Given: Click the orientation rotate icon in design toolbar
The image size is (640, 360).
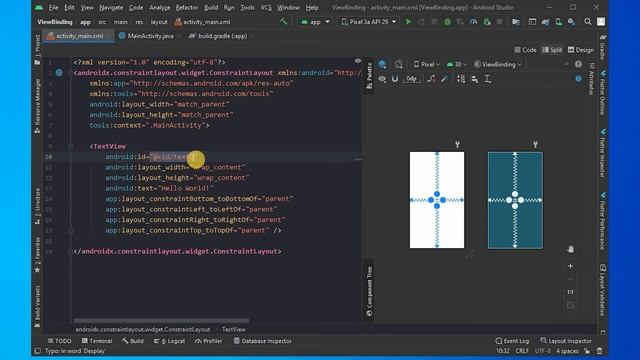Looking at the screenshot, I should 398,64.
